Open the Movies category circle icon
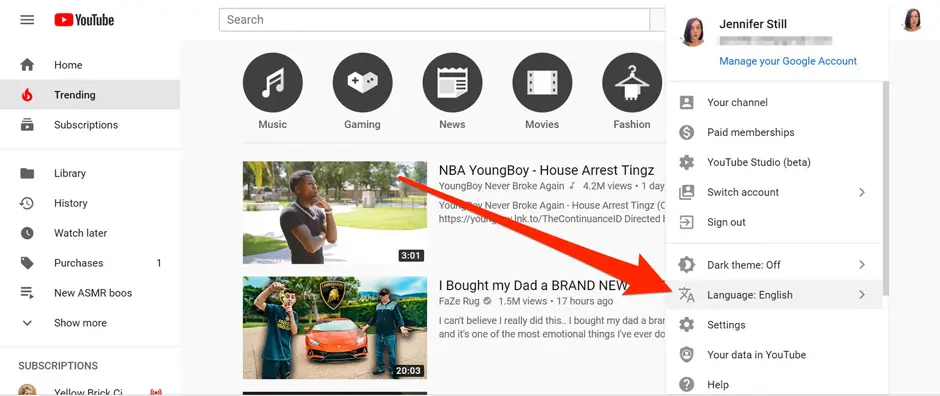This screenshot has width=940, height=396. (543, 82)
